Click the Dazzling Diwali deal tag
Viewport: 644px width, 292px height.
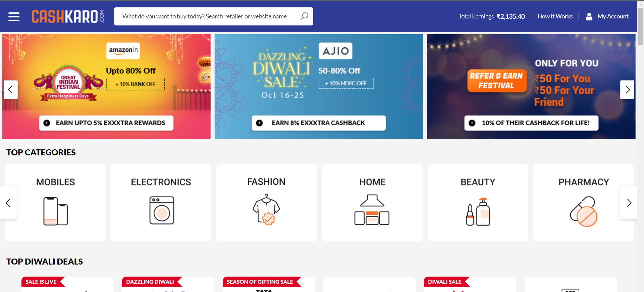152,282
